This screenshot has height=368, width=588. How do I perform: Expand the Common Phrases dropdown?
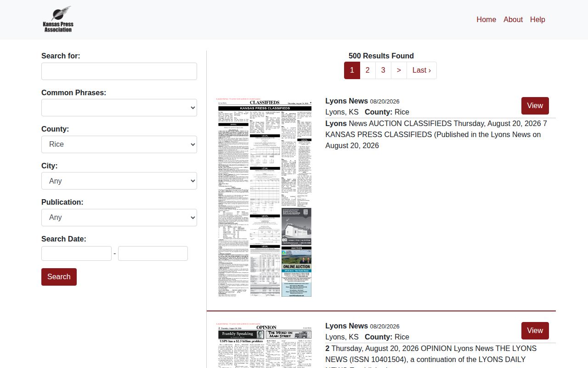[119, 108]
